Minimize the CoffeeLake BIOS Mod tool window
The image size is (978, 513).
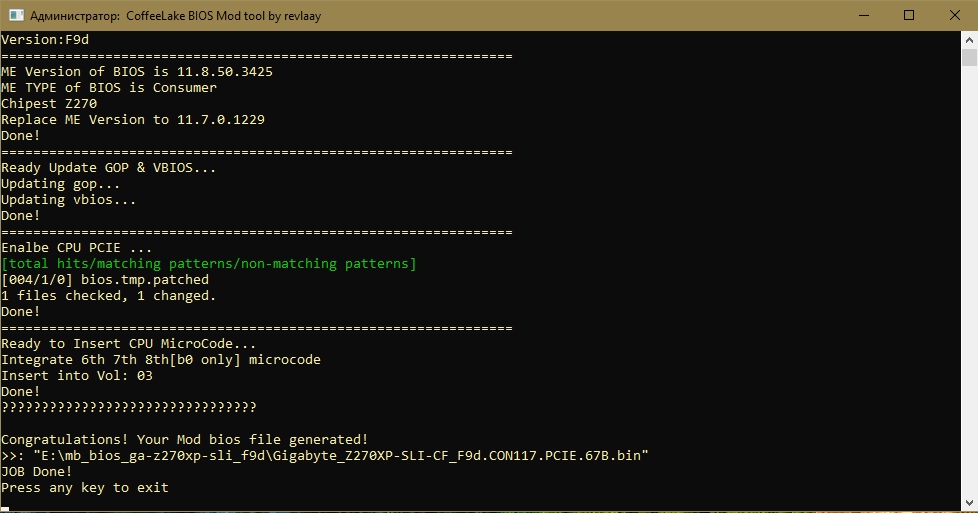(x=861, y=15)
